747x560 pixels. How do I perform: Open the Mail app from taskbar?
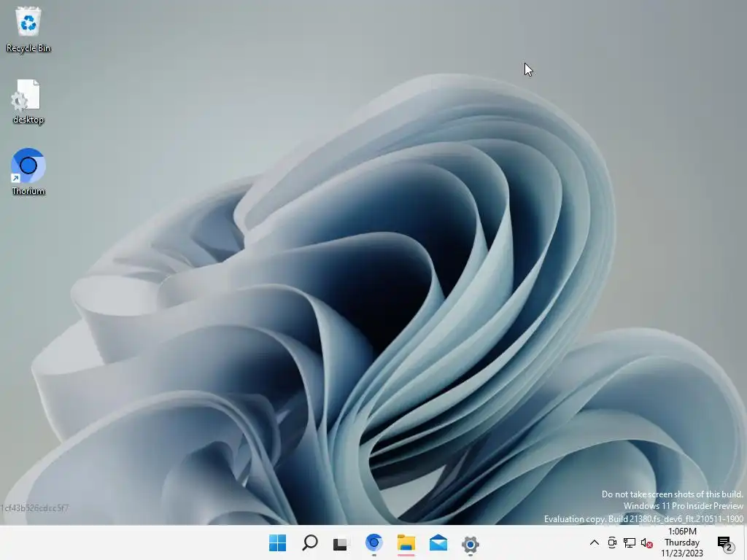[x=438, y=542]
